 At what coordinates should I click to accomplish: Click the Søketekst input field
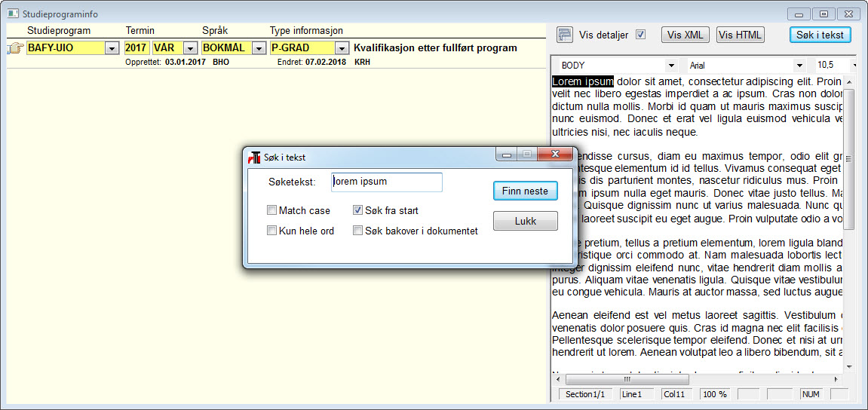point(386,182)
